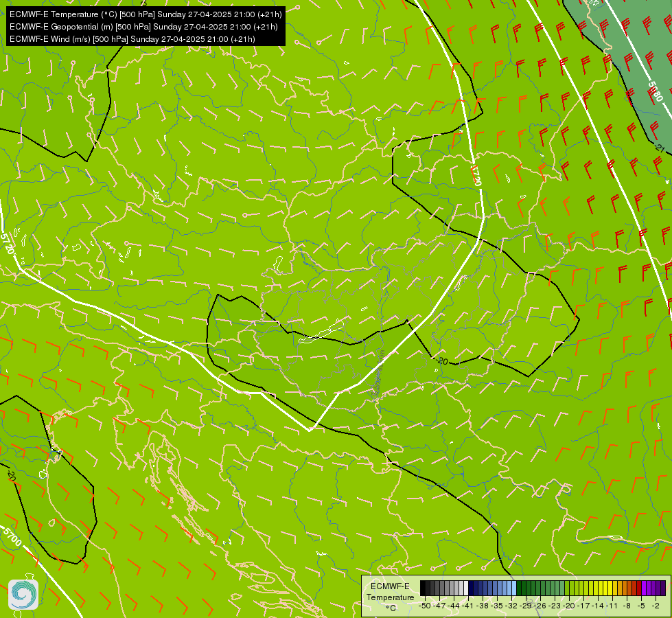The height and width of the screenshot is (618, 672).
Task: Click the -17 value on the legend
Action: (x=584, y=606)
